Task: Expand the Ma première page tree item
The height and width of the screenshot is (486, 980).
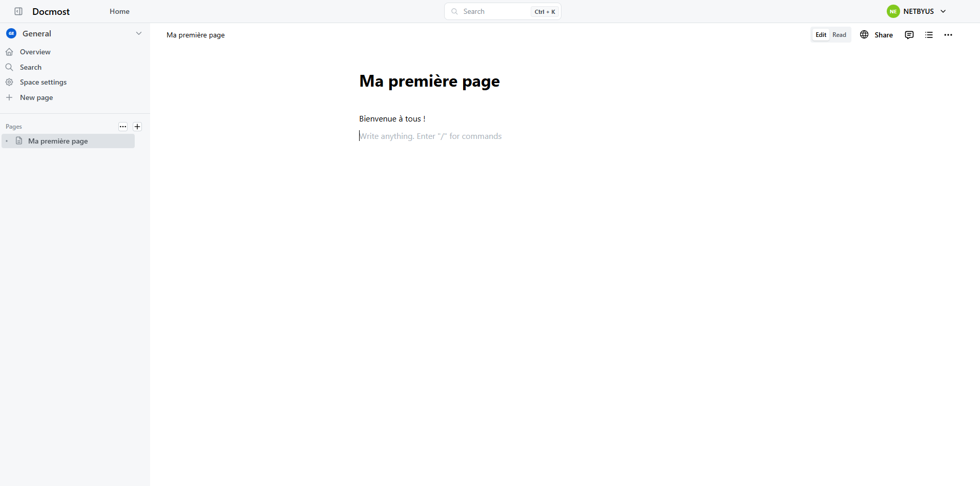Action: click(x=7, y=141)
